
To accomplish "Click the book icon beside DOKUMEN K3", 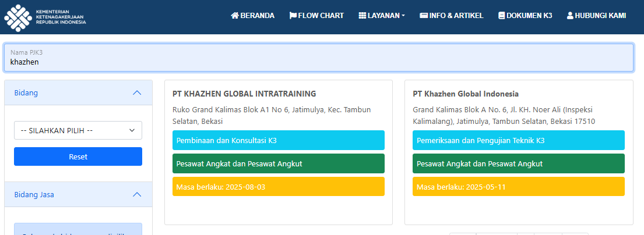I will (x=501, y=16).
